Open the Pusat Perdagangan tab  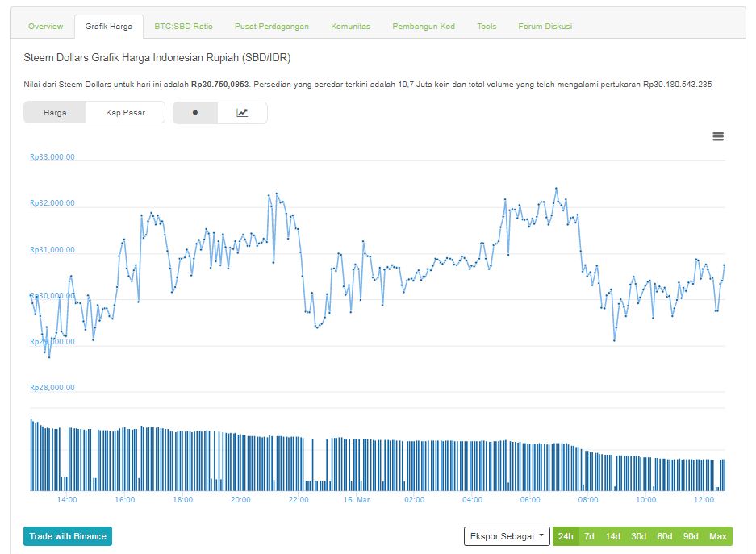coord(272,27)
